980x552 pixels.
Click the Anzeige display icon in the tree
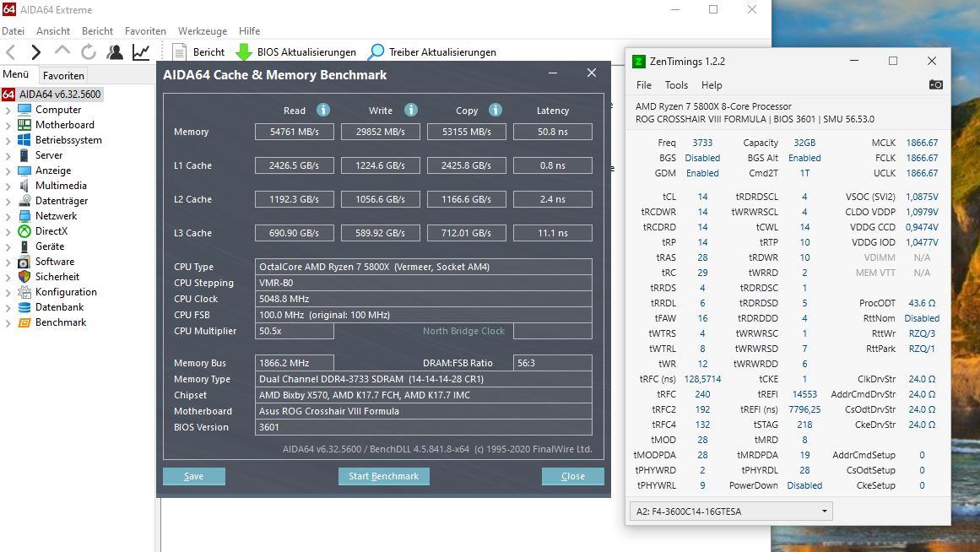(24, 170)
